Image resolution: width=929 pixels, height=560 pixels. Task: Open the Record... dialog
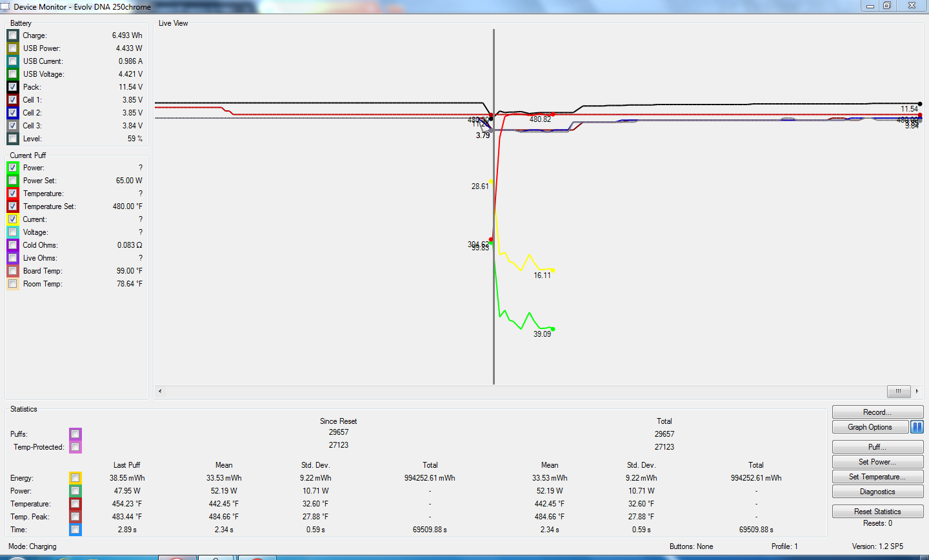pos(877,412)
